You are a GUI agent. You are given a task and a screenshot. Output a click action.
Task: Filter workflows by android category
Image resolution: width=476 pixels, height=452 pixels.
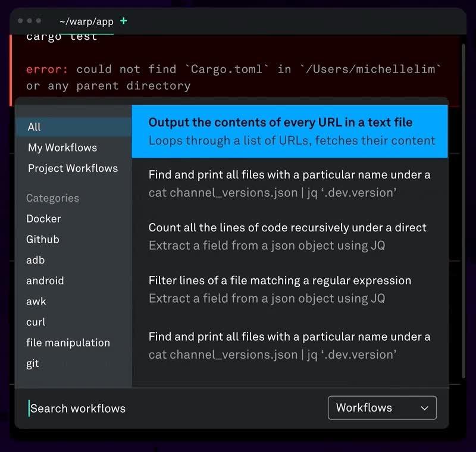point(45,281)
